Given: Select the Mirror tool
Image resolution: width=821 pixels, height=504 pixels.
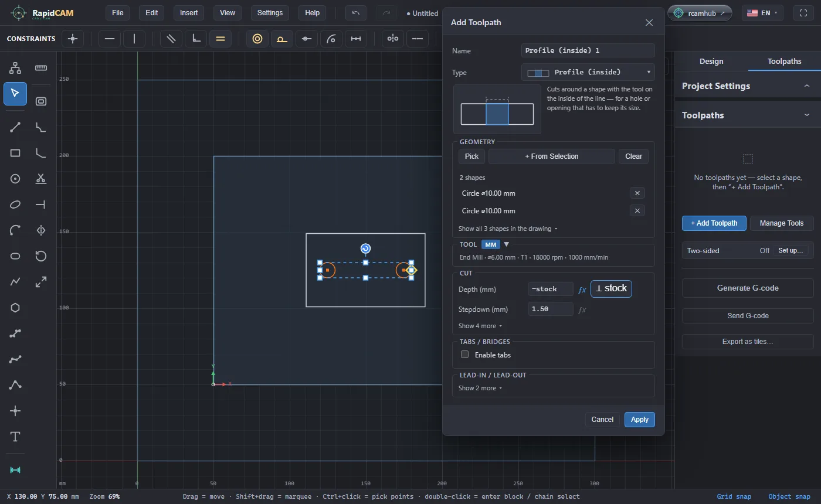Looking at the screenshot, I should (x=41, y=230).
